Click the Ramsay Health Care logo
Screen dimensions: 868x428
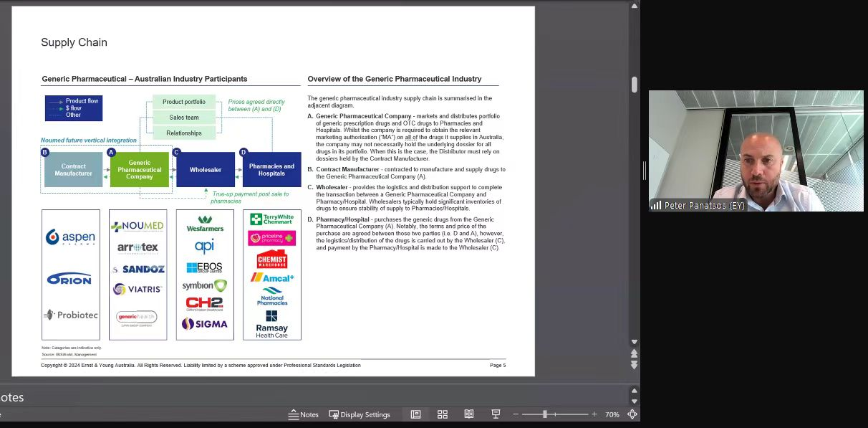point(272,324)
